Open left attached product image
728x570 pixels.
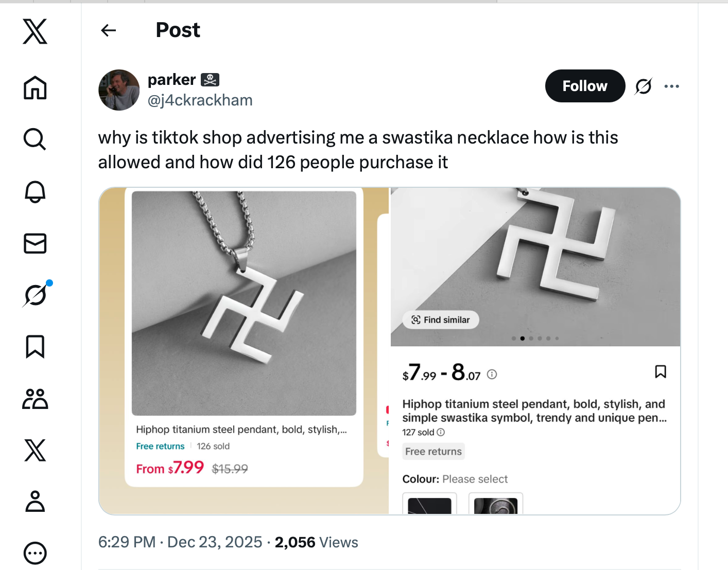tap(244, 350)
